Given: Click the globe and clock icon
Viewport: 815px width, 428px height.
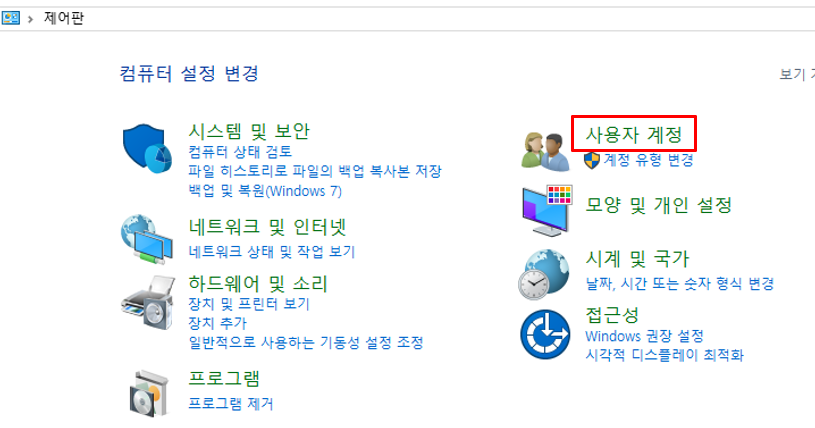Looking at the screenshot, I should pos(544,275).
